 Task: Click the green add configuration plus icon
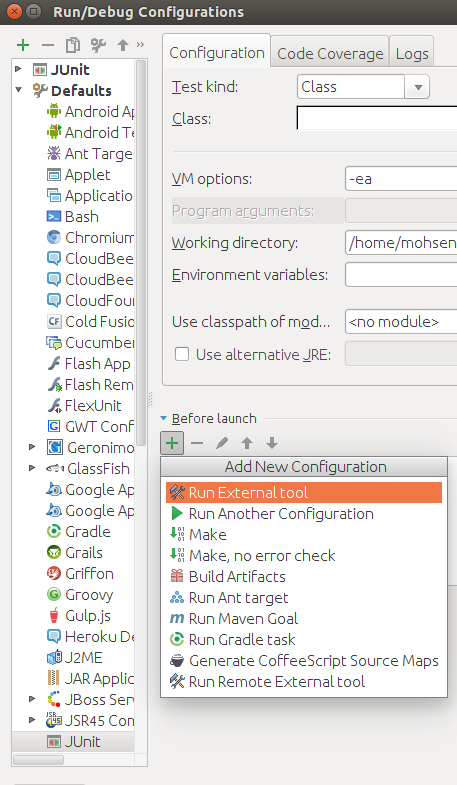[x=23, y=45]
